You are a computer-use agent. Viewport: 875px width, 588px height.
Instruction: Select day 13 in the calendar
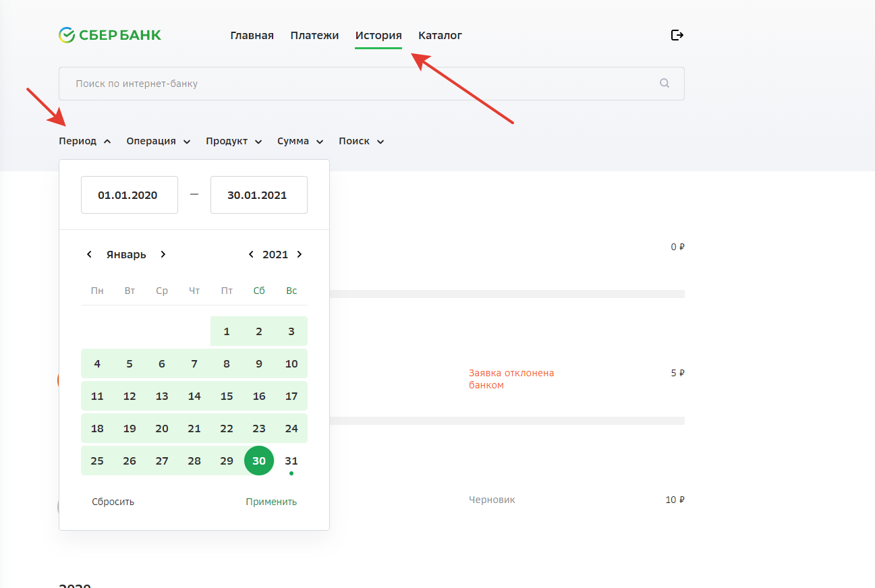pos(162,396)
